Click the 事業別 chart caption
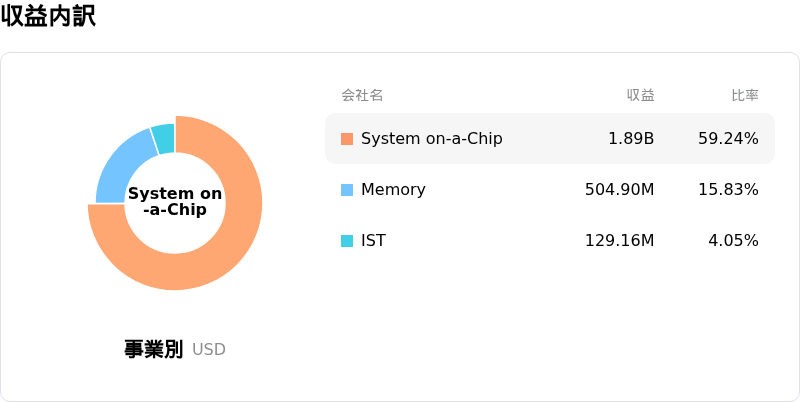 point(153,349)
